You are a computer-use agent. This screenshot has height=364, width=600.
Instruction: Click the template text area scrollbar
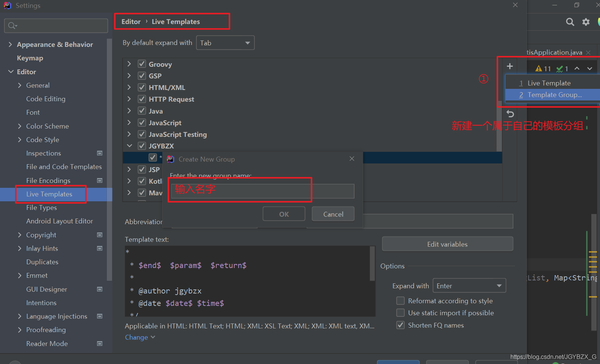[x=372, y=264]
